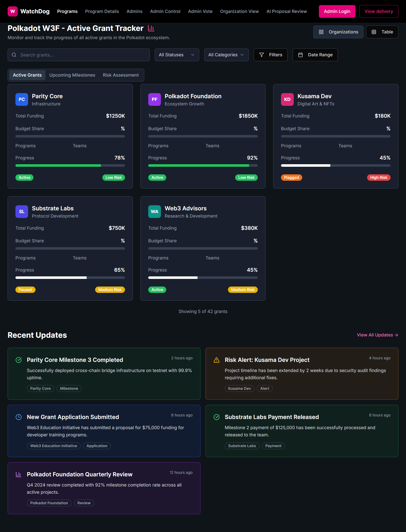Select the Upcoming Milestones tab
Screen dimensions: 406x532
[x=72, y=75]
